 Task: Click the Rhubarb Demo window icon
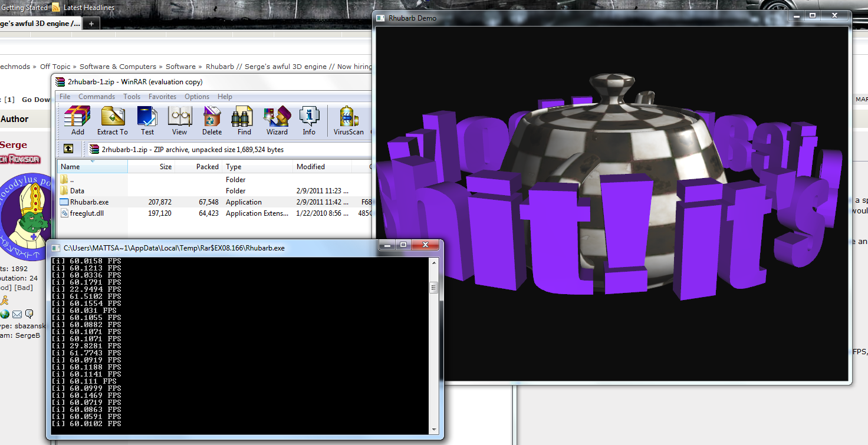click(381, 18)
